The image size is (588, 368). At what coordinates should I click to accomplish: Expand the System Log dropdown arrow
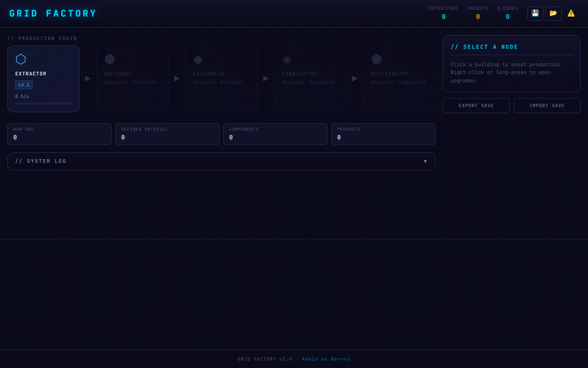[x=425, y=161]
